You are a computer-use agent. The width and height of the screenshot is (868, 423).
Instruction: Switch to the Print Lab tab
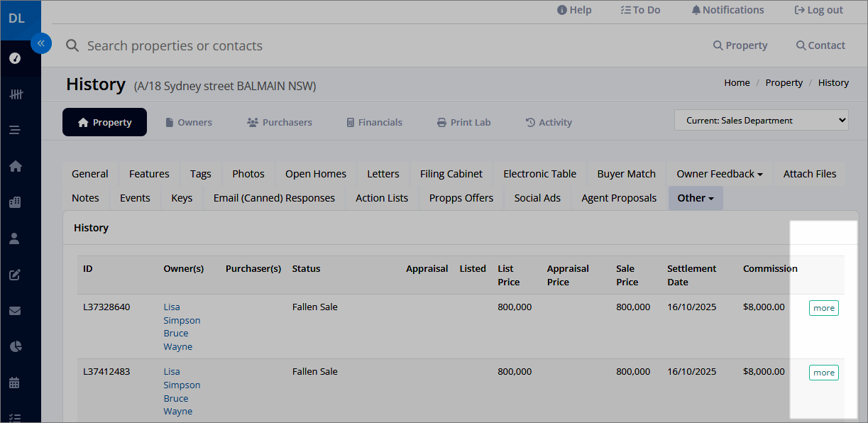point(463,122)
